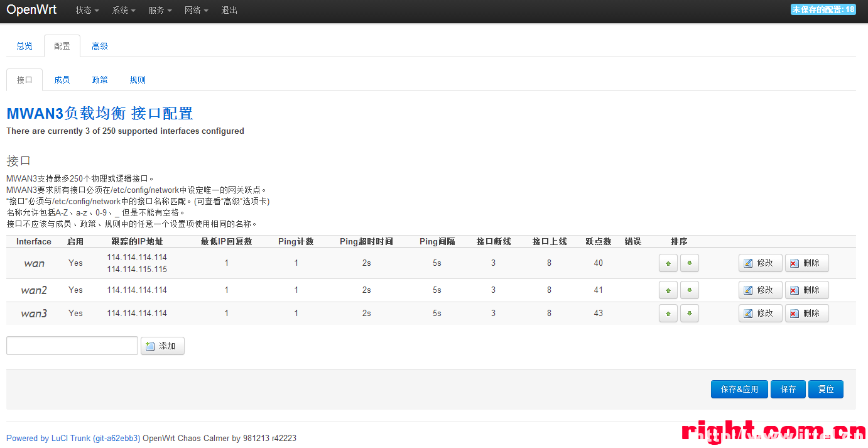Move wan interface up in order
868x448 pixels.
coord(668,263)
